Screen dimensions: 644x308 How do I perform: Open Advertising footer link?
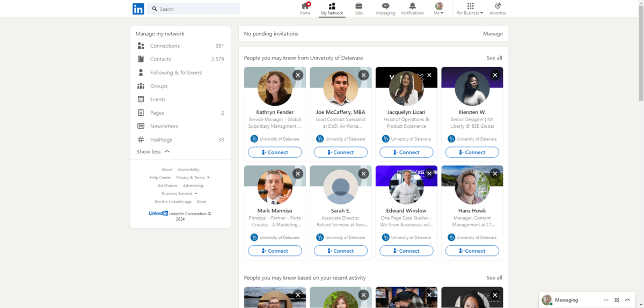193,186
